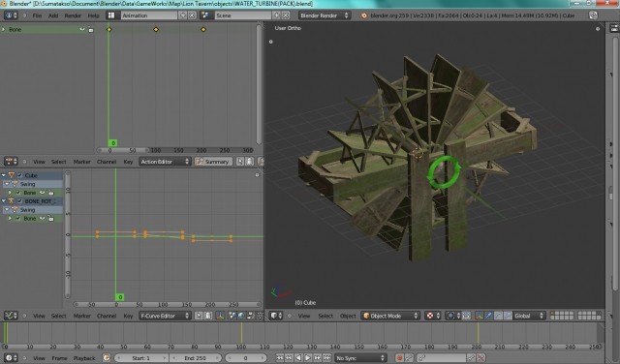Enable the translate manipulator arrow icon
The height and width of the screenshot is (364, 620).
(x=488, y=316)
